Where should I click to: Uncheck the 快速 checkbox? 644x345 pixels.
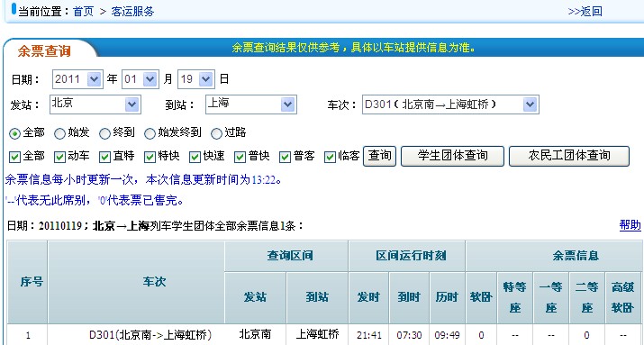click(x=195, y=157)
